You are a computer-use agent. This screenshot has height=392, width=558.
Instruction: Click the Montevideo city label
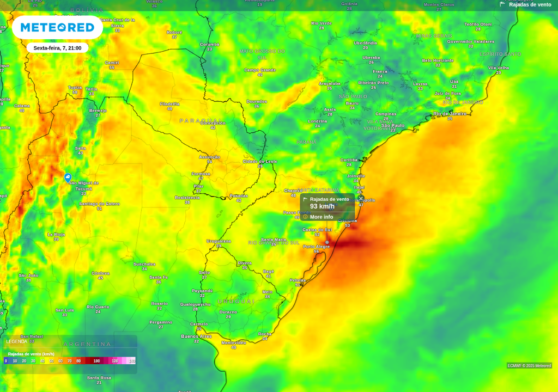pos(234,342)
